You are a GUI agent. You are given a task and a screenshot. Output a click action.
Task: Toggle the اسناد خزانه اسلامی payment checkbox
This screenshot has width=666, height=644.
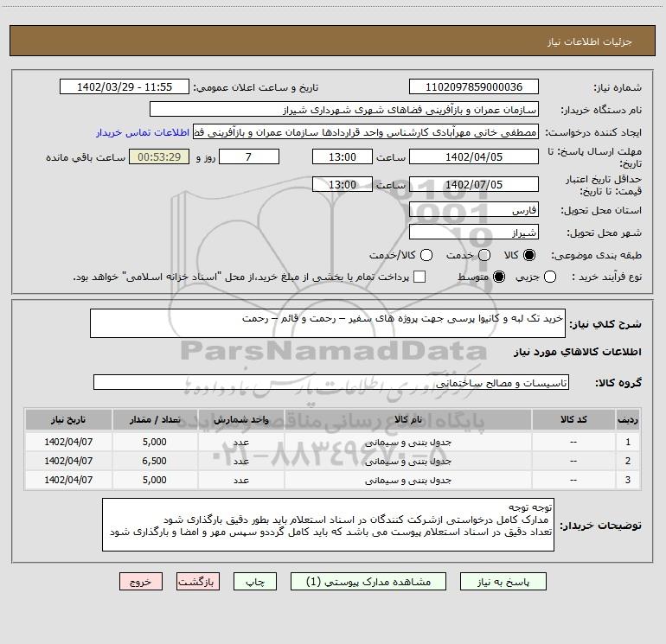(x=419, y=277)
